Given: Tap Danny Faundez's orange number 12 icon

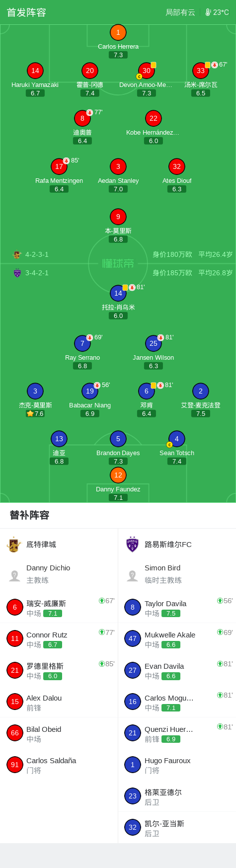Looking at the screenshot, I should tap(118, 475).
